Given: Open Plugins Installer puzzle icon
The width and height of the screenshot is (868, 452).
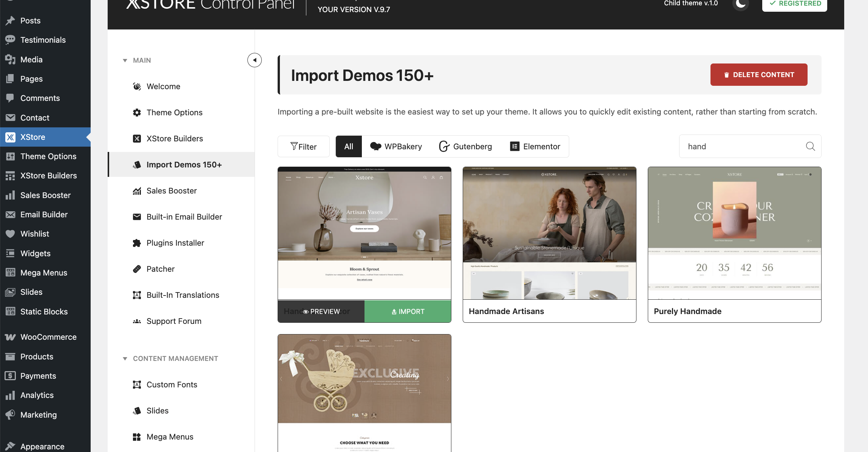Looking at the screenshot, I should coord(137,243).
